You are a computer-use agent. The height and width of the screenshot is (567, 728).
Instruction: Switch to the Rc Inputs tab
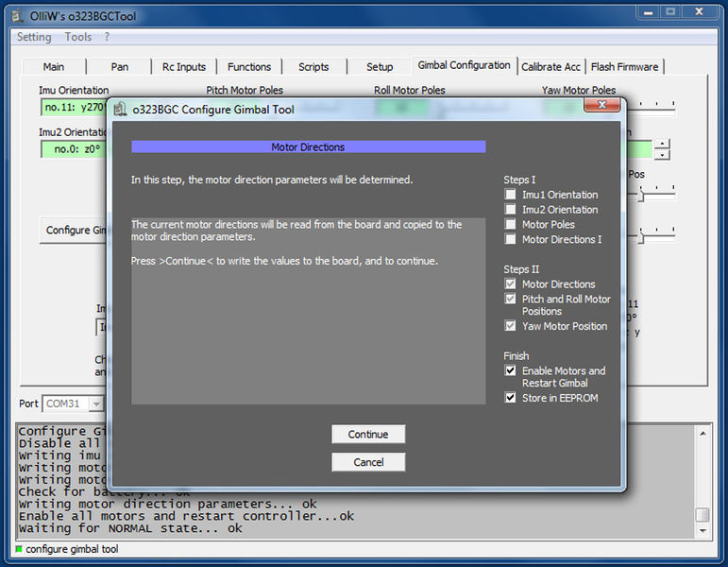[183, 67]
